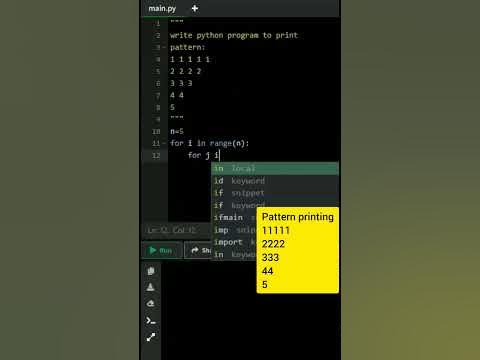Click the 'pattern:' comment line
Image resolution: width=480 pixels, height=360 pixels.
click(x=187, y=47)
